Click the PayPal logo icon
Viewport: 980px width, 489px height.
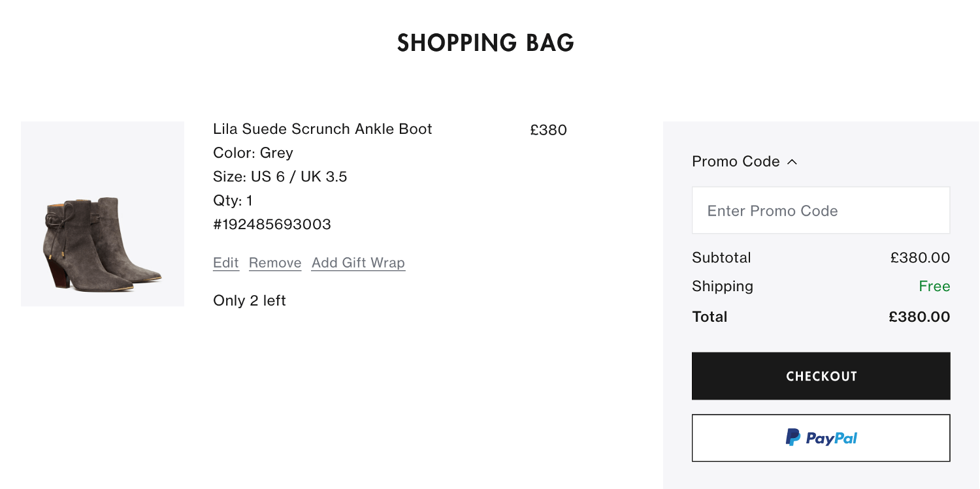pos(793,437)
